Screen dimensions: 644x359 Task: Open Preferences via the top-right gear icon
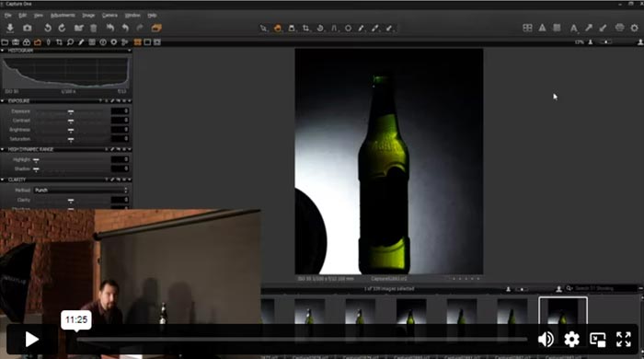click(x=635, y=28)
